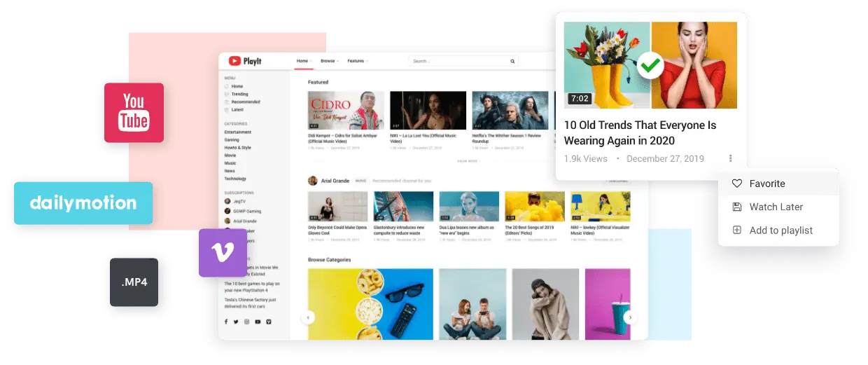Screen dimensions: 868x365
Task: Select Add to playlist in the context menu
Action: click(x=778, y=230)
